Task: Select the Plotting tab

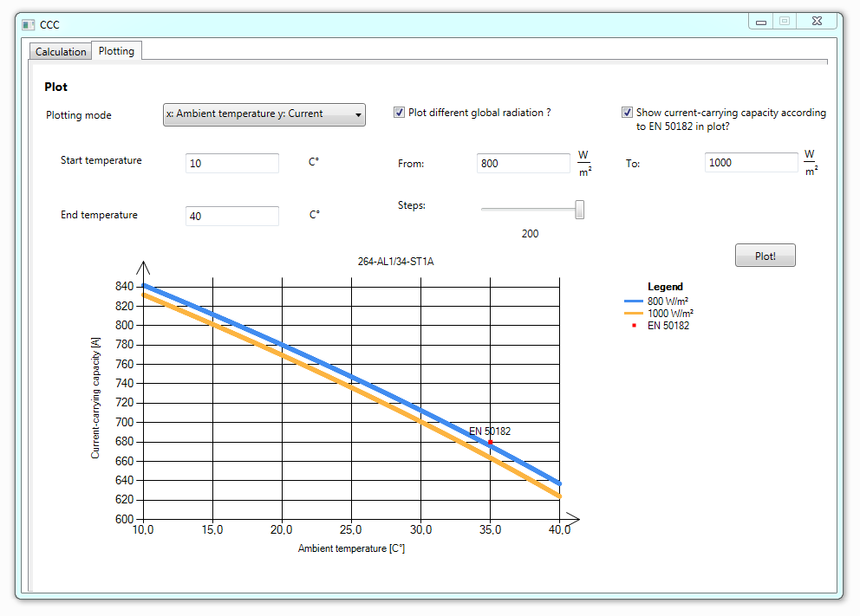Action: (116, 51)
